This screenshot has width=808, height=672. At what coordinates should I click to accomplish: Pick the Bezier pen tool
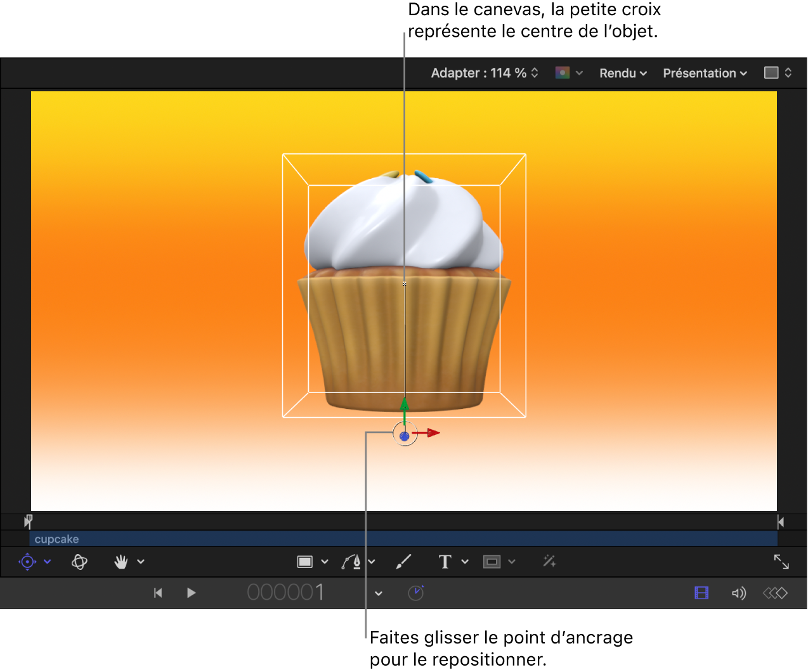(351, 562)
